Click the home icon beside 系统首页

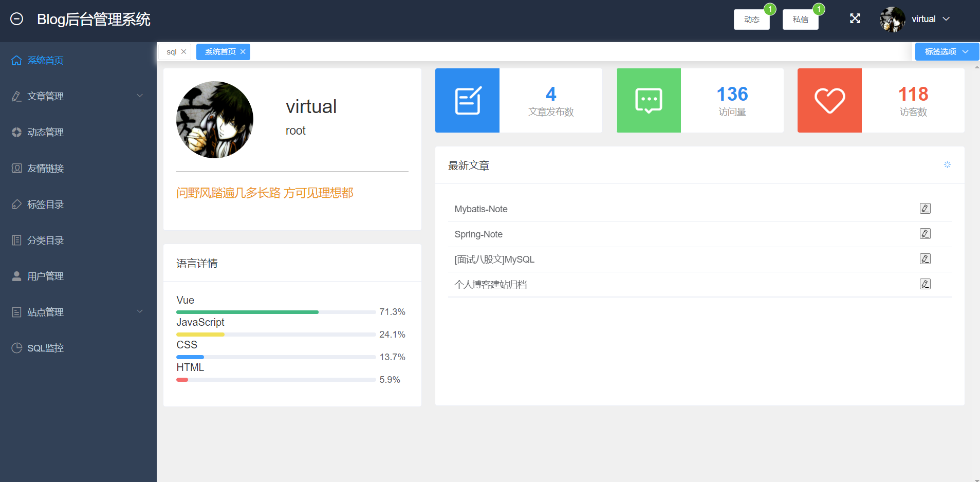(x=16, y=61)
